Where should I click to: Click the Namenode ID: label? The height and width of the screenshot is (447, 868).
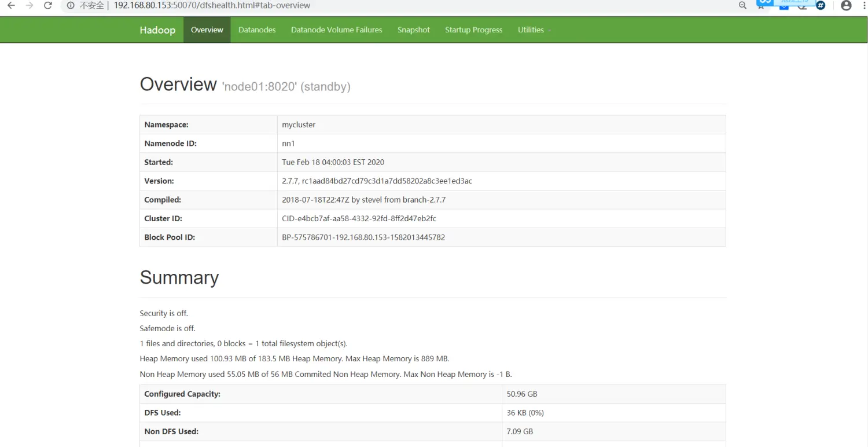click(x=171, y=144)
